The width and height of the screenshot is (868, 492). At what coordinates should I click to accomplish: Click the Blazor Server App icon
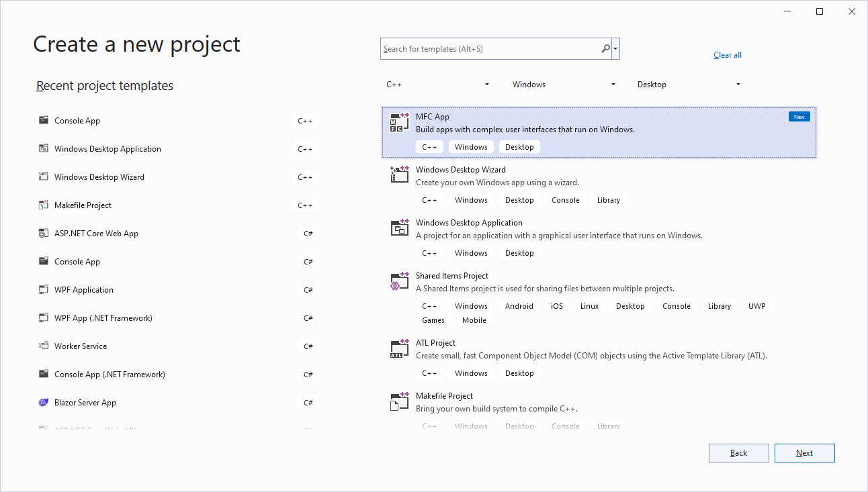[x=44, y=403]
